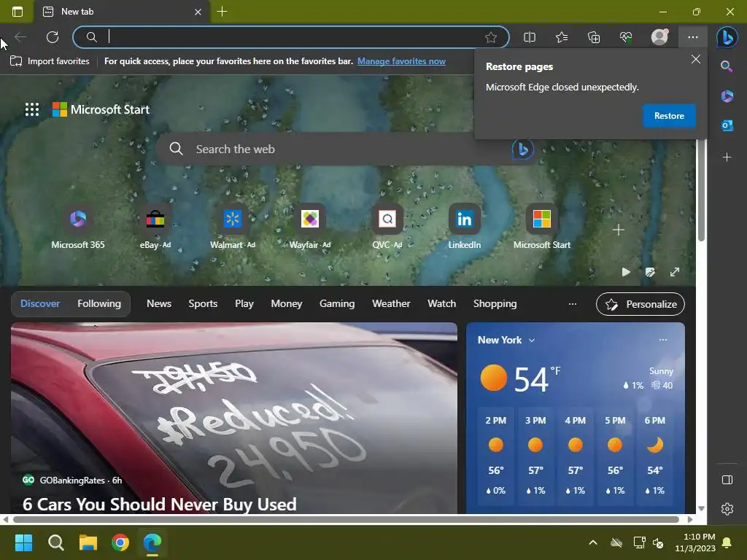Play the background video

click(x=626, y=272)
